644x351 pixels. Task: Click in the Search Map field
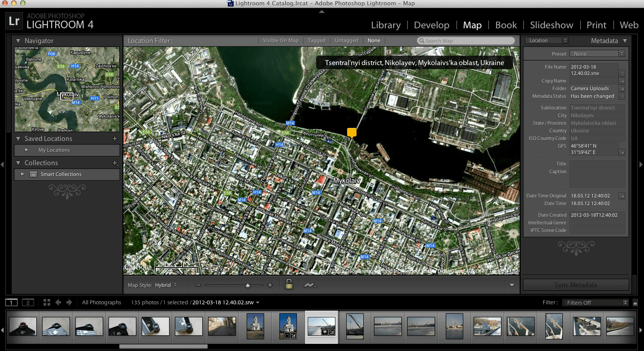pos(466,40)
